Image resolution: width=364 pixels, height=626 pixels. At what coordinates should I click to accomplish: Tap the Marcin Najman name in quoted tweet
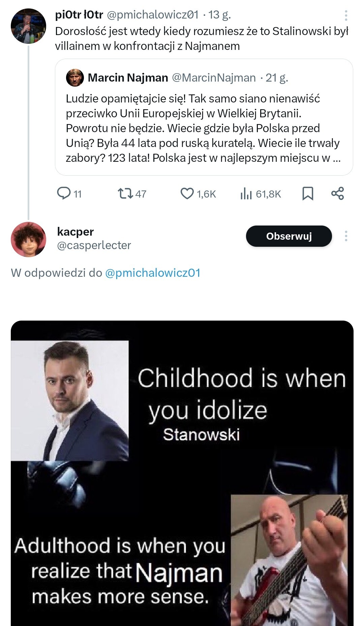128,78
